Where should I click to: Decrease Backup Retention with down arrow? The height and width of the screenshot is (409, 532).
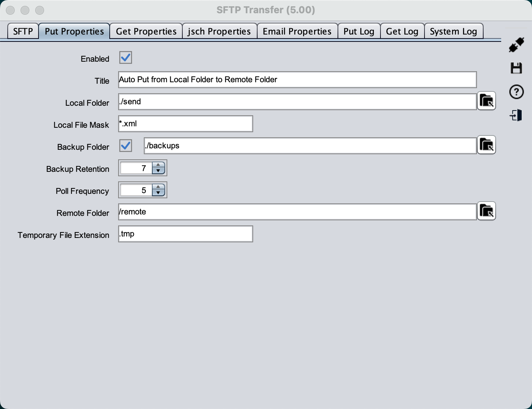coord(158,171)
